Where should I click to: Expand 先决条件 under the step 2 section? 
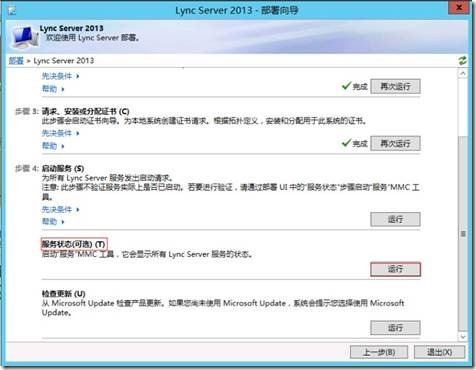[60, 76]
